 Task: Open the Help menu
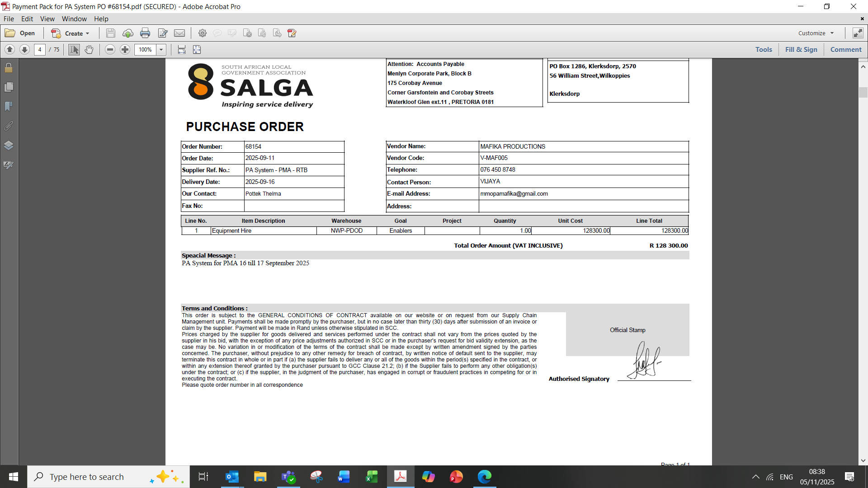click(x=101, y=19)
